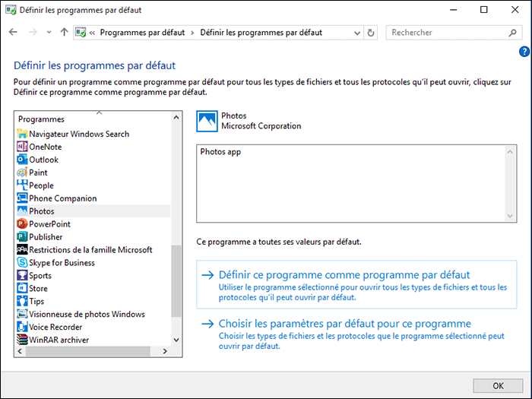
Task: Click the Outlook icon in the list
Action: click(x=22, y=160)
